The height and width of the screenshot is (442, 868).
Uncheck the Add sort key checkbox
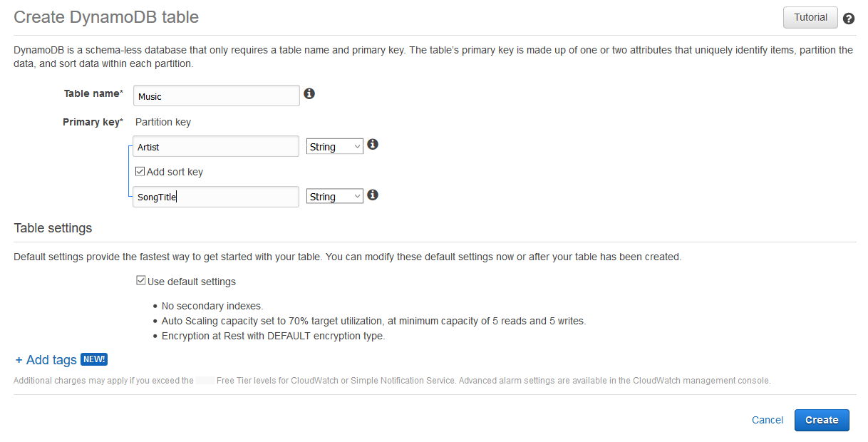click(140, 172)
